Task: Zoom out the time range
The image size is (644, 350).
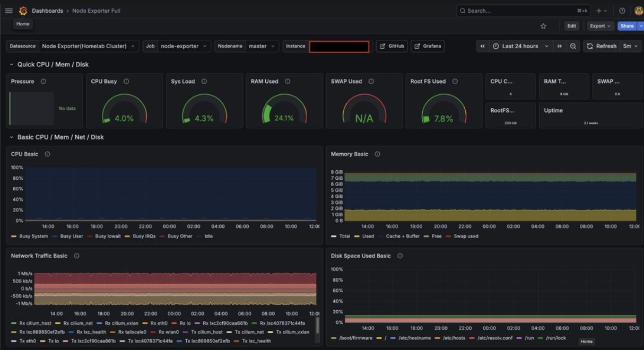Action: 573,46
